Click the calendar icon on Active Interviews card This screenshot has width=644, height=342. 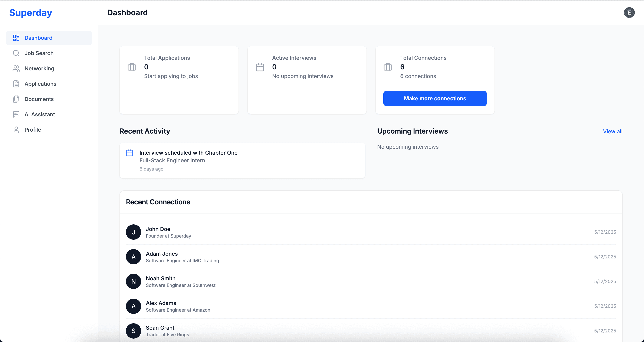[260, 67]
